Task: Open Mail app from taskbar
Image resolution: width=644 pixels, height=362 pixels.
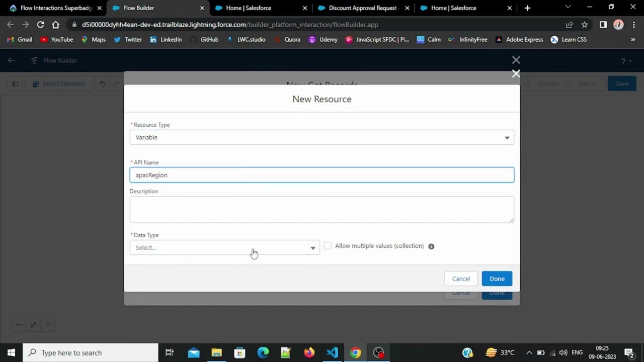Action: (194, 352)
